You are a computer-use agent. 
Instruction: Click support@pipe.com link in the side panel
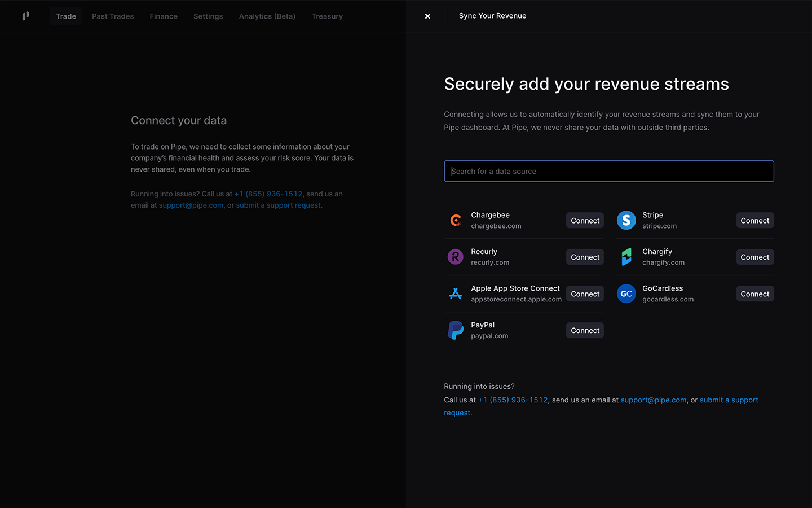(x=654, y=400)
